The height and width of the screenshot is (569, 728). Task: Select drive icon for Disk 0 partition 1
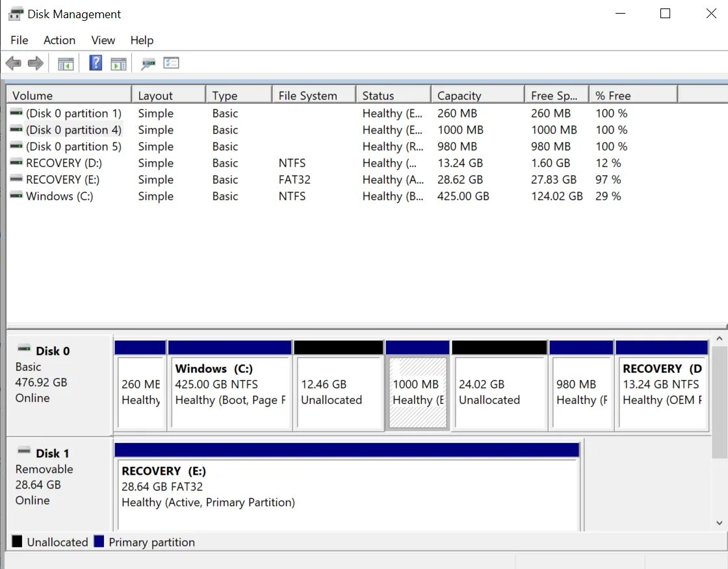pyautogui.click(x=16, y=113)
